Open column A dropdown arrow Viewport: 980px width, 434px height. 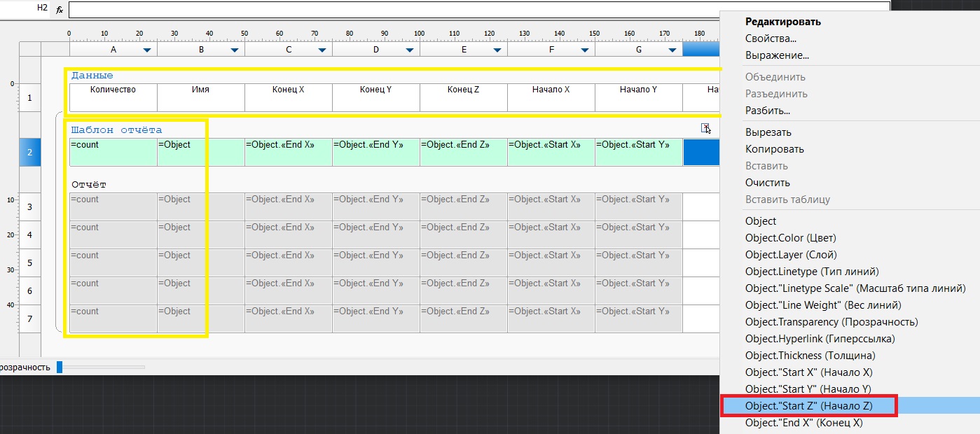pyautogui.click(x=147, y=50)
